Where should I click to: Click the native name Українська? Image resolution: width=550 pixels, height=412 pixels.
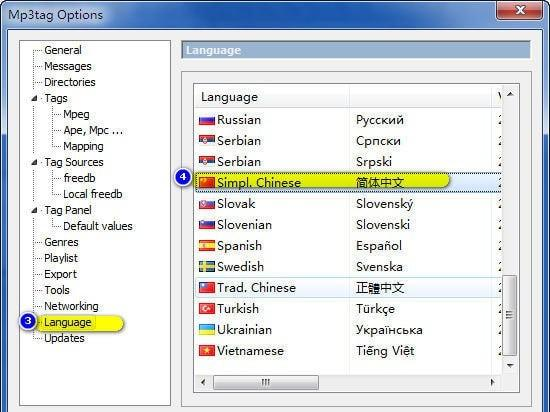point(389,330)
